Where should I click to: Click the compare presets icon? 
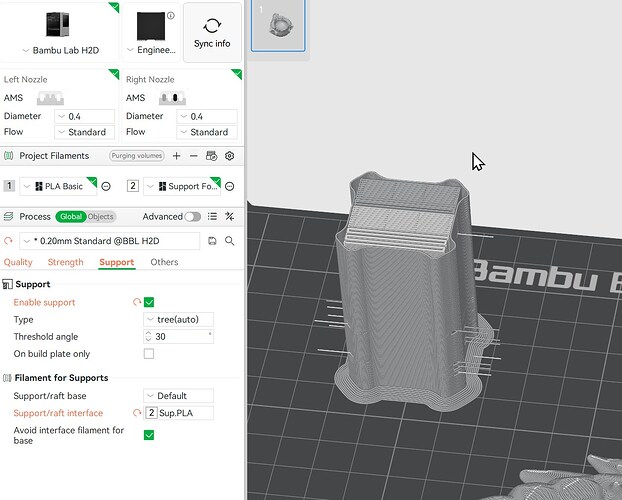coord(229,216)
